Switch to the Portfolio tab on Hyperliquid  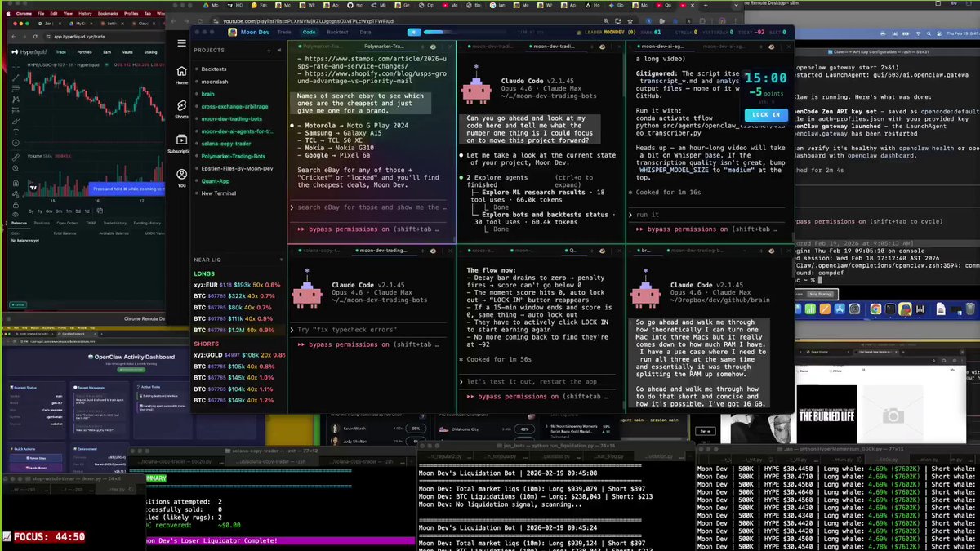pos(85,52)
